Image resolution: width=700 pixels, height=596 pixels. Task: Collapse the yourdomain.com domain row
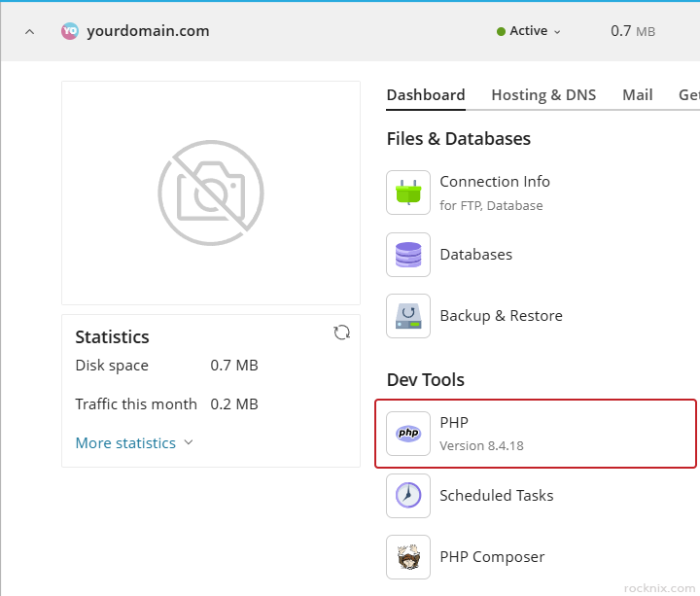tap(29, 31)
